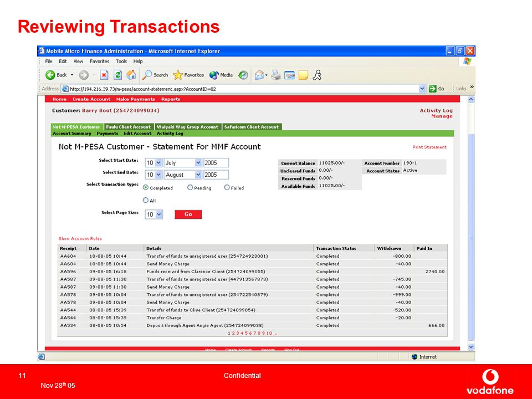The height and width of the screenshot is (399, 532).
Task: Click the Messenger figure icon
Action: point(317,75)
